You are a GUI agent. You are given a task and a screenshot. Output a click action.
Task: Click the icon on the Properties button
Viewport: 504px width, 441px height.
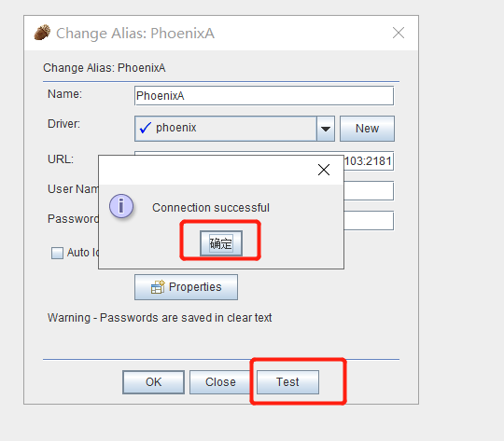(x=158, y=287)
